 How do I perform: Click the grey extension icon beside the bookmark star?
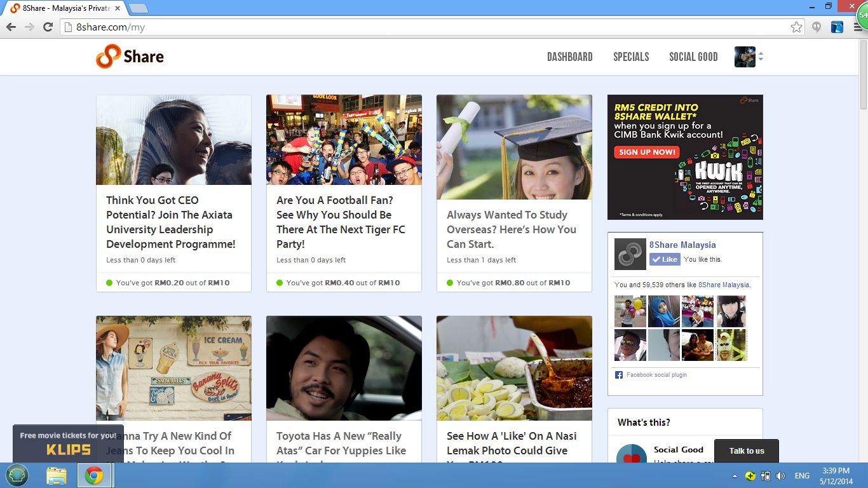(x=817, y=27)
